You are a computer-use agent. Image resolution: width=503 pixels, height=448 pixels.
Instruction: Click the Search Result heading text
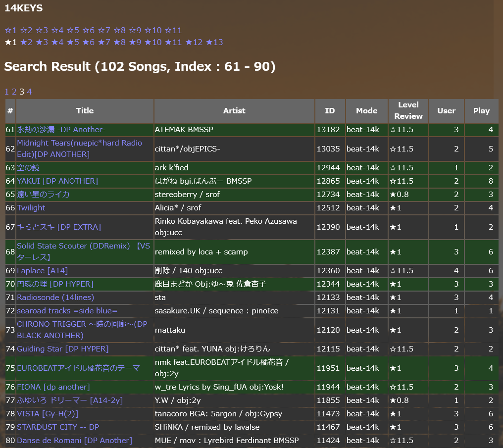(140, 67)
